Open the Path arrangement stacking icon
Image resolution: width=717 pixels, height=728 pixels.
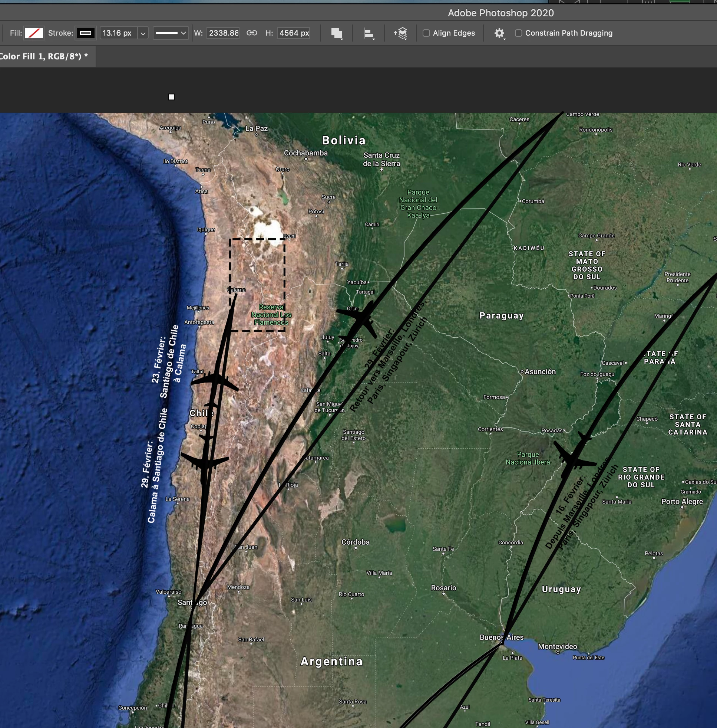click(x=400, y=33)
